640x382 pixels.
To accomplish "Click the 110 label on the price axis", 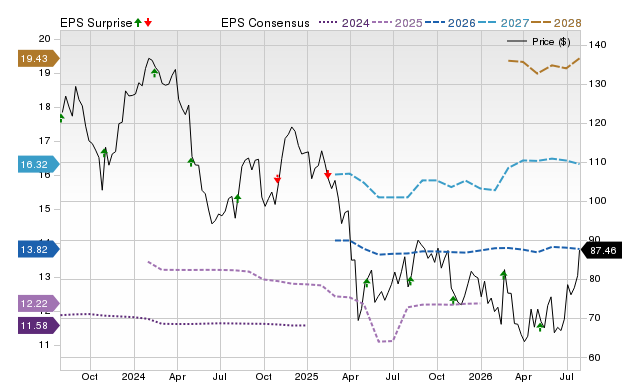I will point(598,162).
